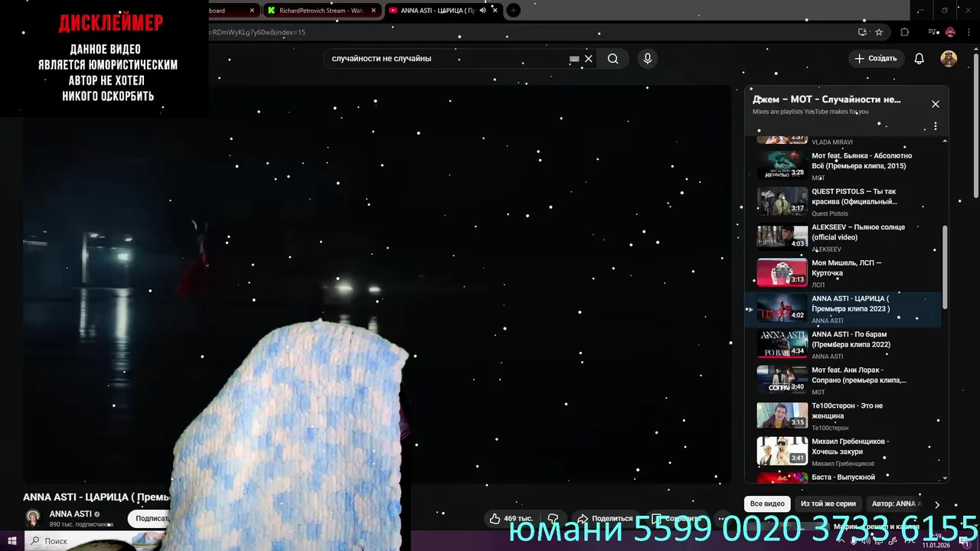Viewport: 980px width, 551px height.
Task: Click the taskbar date and time
Action: coord(936,541)
